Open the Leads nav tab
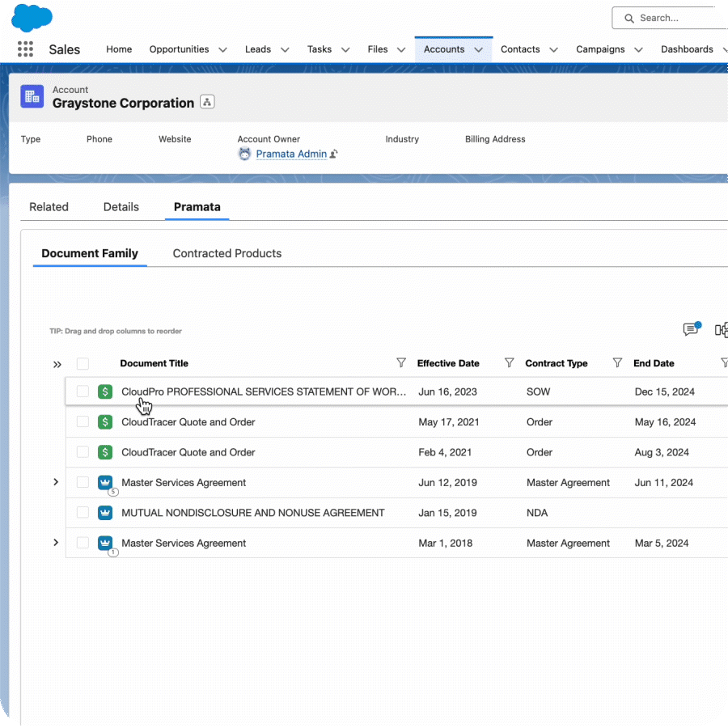Viewport: 728px width, 728px height. [258, 49]
